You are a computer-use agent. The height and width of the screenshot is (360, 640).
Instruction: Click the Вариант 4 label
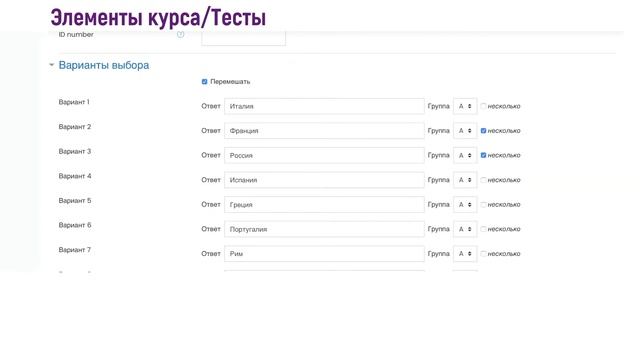75,176
